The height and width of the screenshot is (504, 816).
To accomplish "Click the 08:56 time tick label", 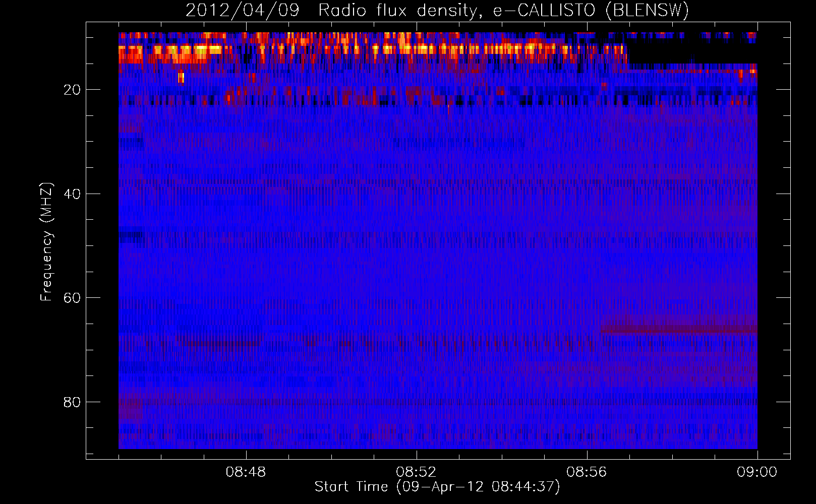I will 587,472.
